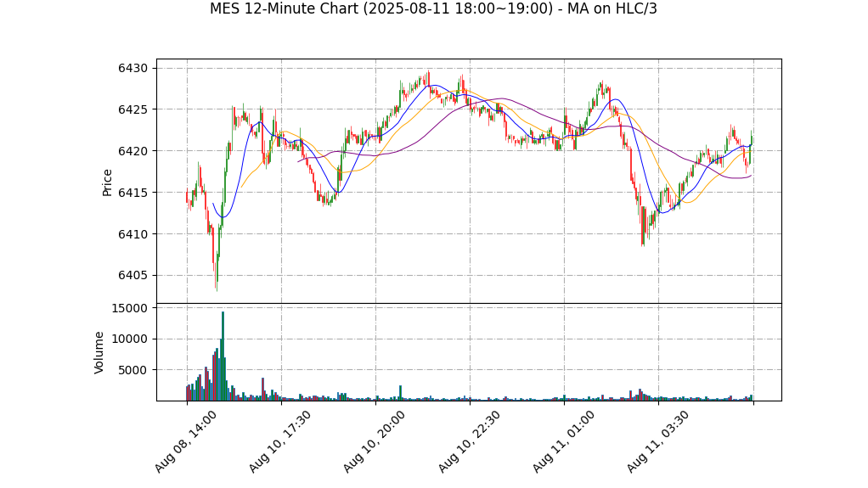This screenshot has width=868, height=488.
Task: Click the 'Aug 11, 03:30' time label
Action: point(657,441)
